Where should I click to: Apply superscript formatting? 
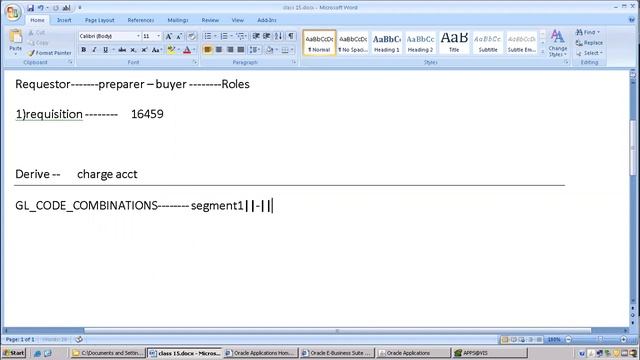point(144,50)
